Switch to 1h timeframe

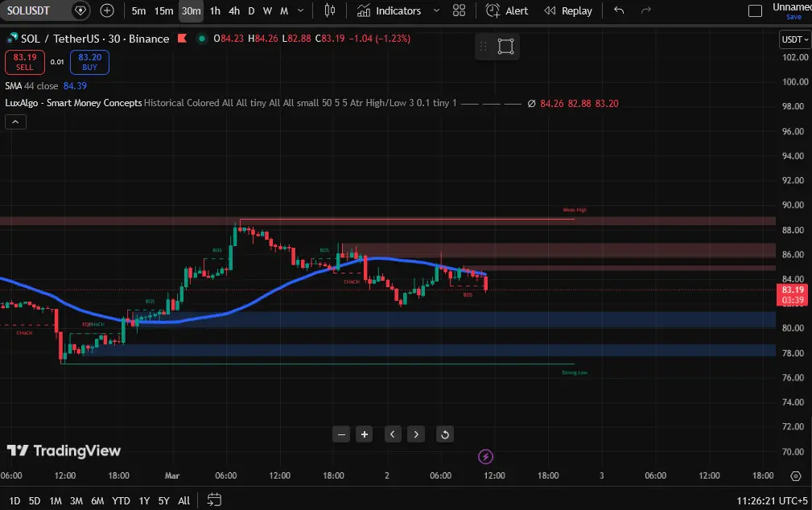tap(215, 10)
